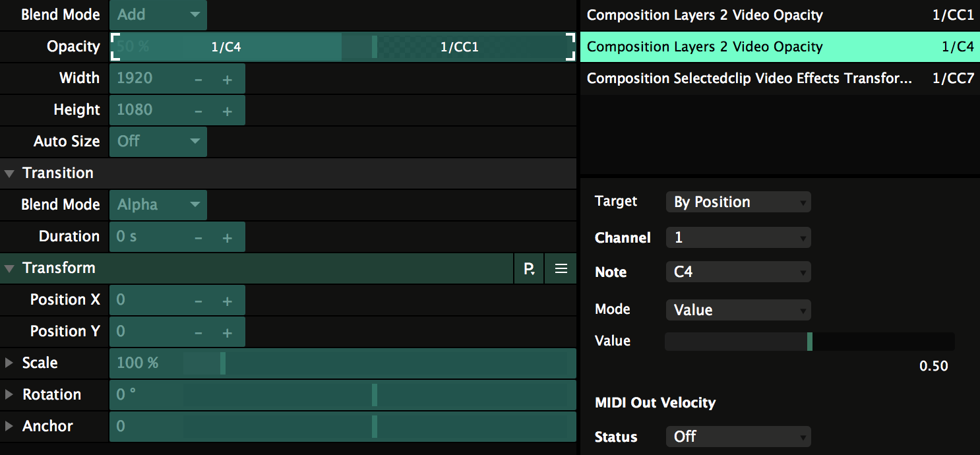Click the plus icon for Width

tap(228, 79)
